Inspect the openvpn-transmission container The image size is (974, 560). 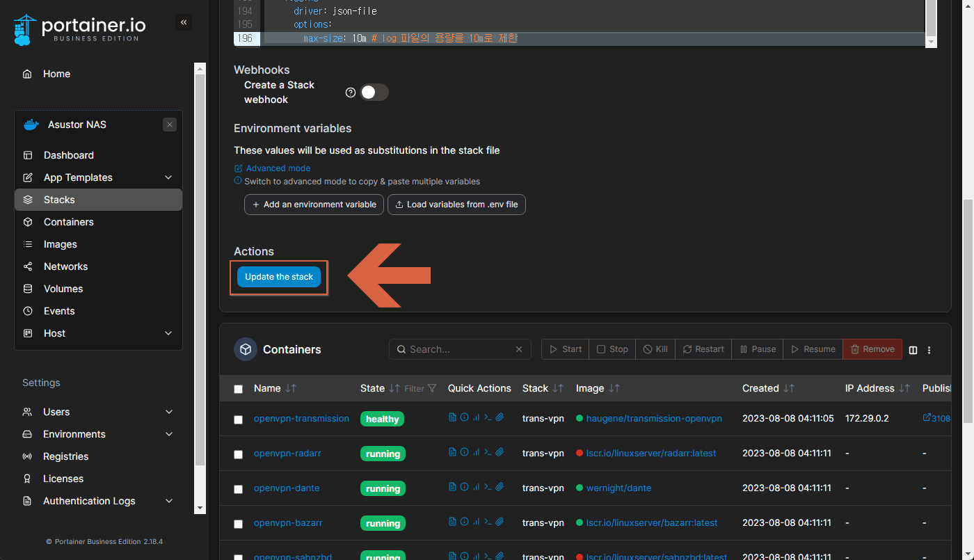point(464,417)
